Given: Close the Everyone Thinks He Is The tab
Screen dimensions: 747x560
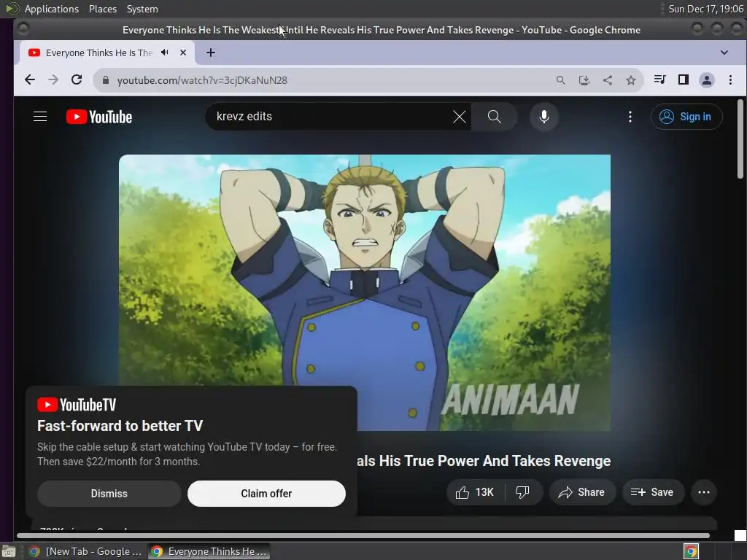Looking at the screenshot, I should click(183, 52).
